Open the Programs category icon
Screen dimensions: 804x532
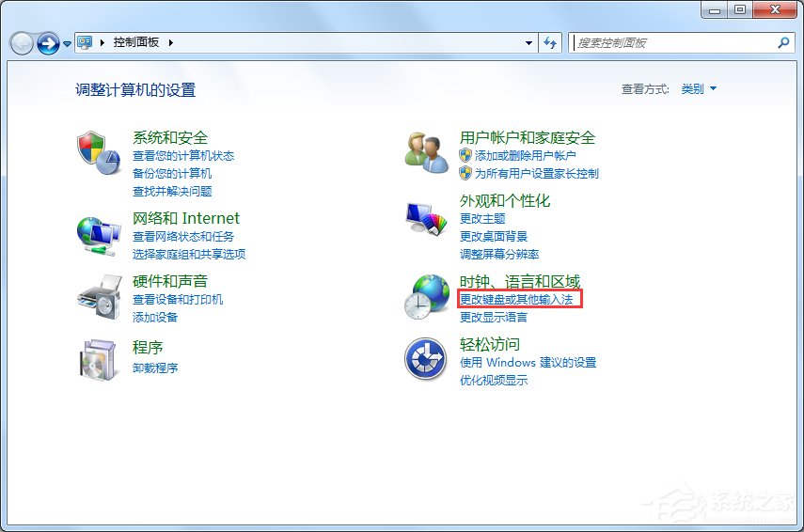tap(98, 360)
